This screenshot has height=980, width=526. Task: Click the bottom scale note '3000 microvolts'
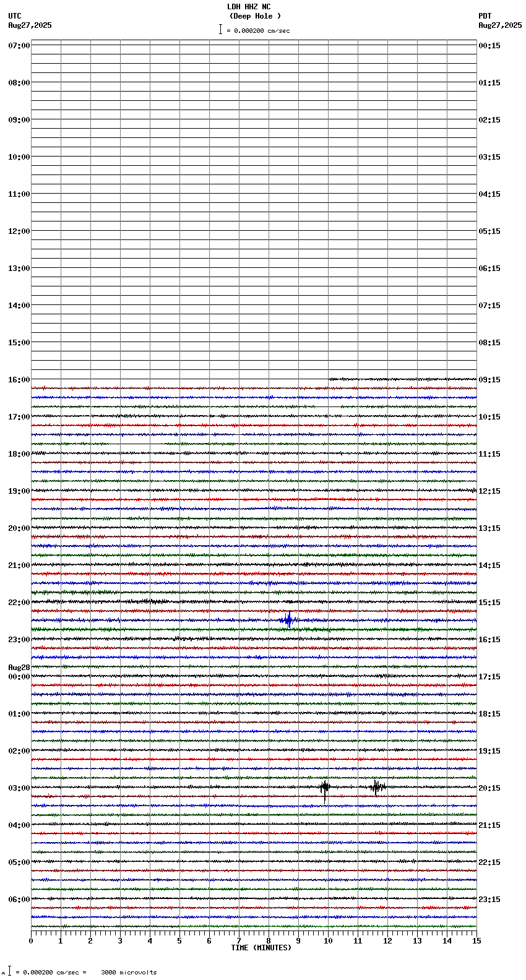pyautogui.click(x=129, y=973)
